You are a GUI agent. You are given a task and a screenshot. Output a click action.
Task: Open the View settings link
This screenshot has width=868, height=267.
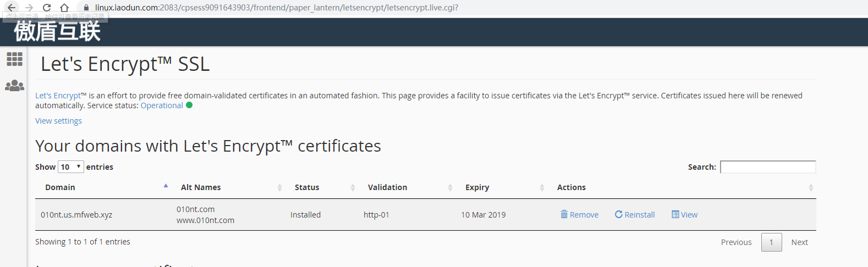click(58, 121)
